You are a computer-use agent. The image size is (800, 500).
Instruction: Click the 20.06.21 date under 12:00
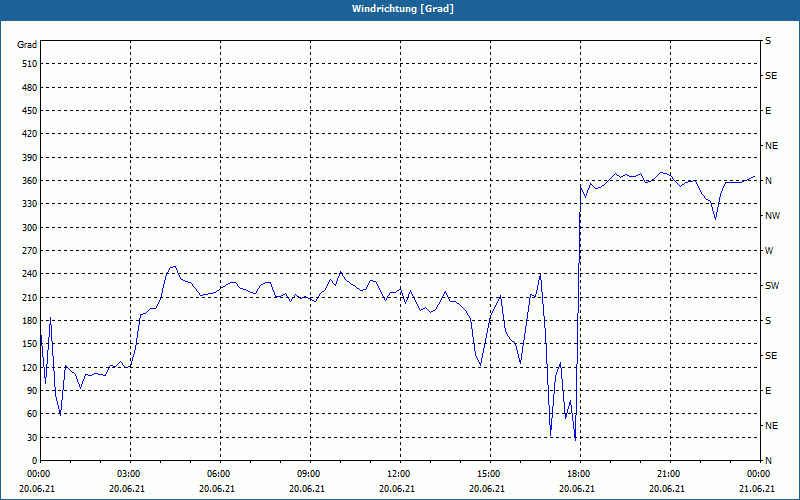(397, 488)
